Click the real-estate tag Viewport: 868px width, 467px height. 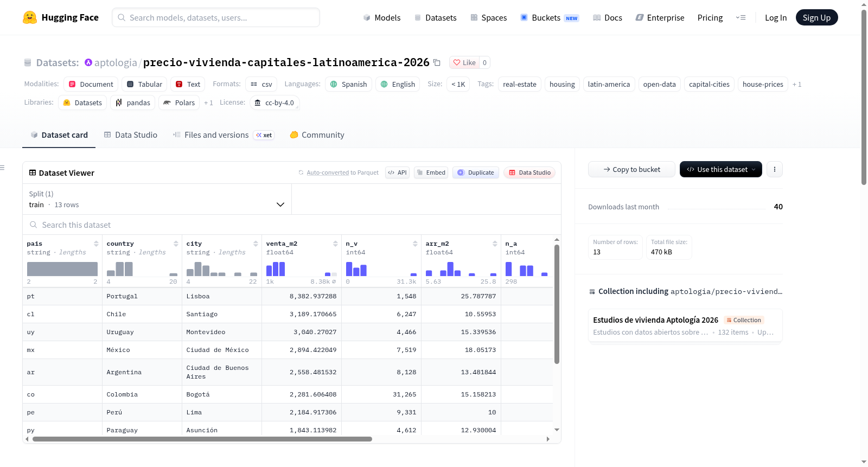pos(520,84)
